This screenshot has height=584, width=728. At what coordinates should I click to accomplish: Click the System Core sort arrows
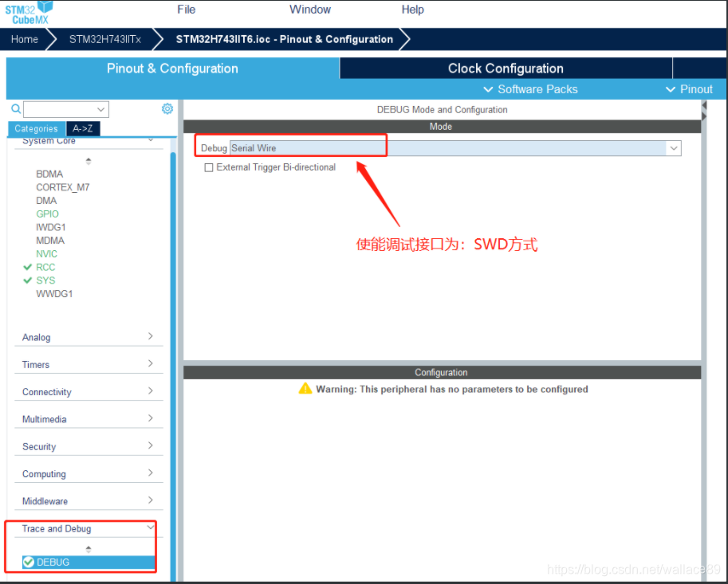click(x=89, y=161)
